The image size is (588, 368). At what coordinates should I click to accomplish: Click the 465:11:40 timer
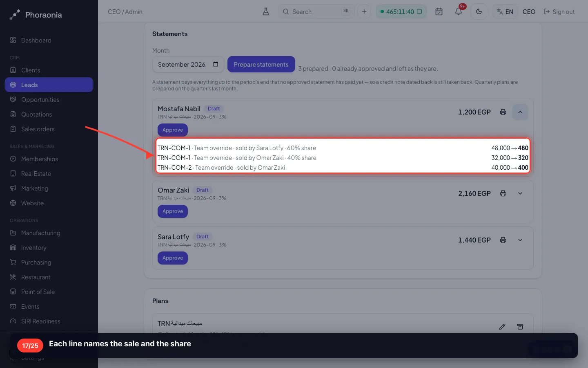click(401, 11)
